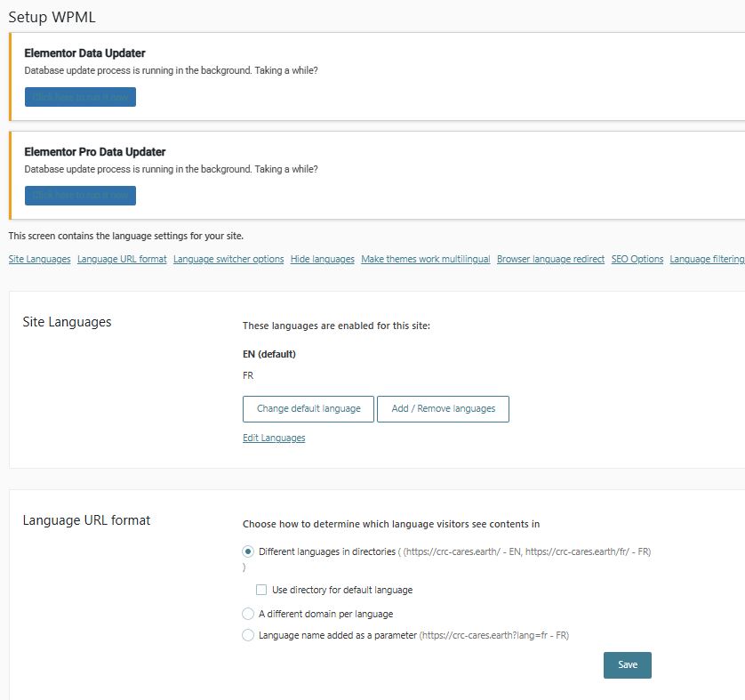
Task: Run the Elementor Pro Data Updater now
Action: click(80, 196)
